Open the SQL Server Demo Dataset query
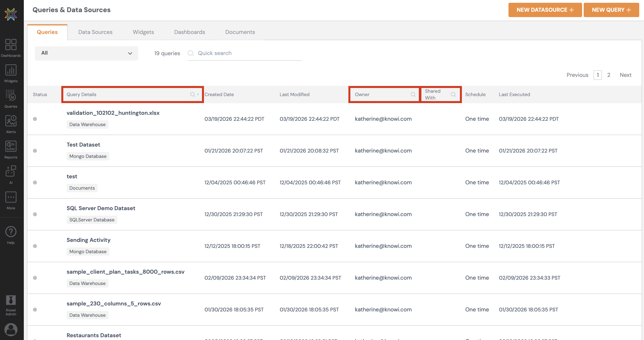The height and width of the screenshot is (340, 644). (101, 208)
